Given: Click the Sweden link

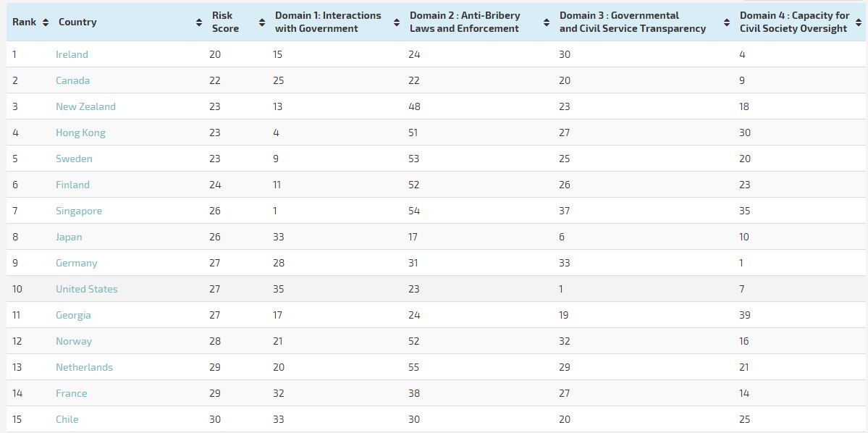Looking at the screenshot, I should coord(74,159).
